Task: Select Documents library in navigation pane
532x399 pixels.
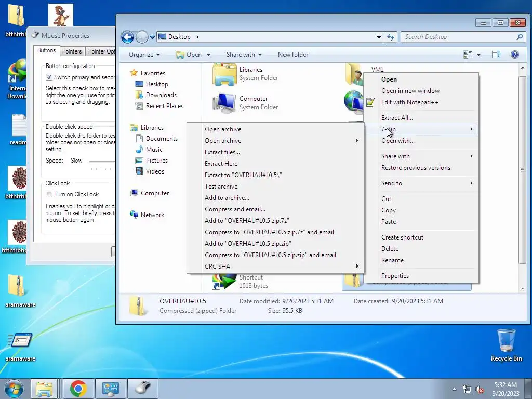Action: 162,138
